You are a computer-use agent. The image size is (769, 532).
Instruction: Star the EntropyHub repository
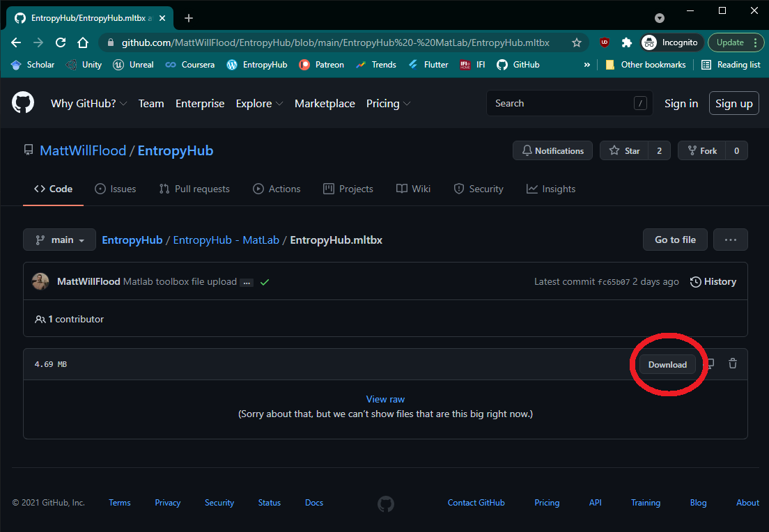pos(624,150)
